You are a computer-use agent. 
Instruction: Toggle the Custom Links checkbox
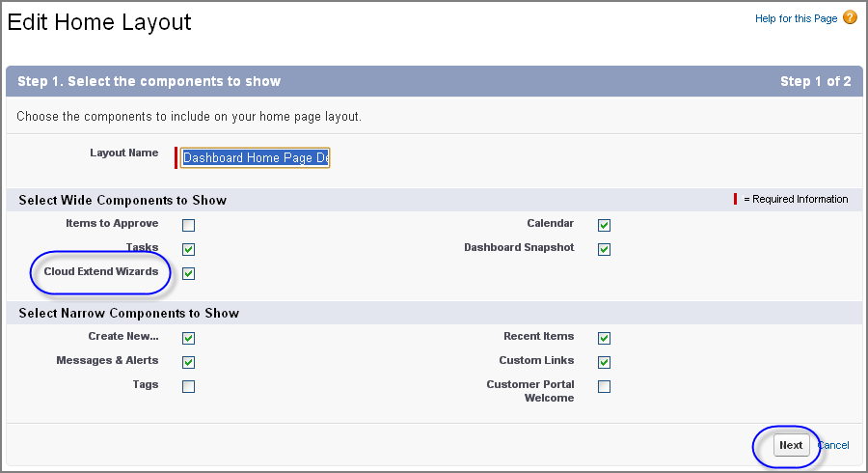coord(605,362)
